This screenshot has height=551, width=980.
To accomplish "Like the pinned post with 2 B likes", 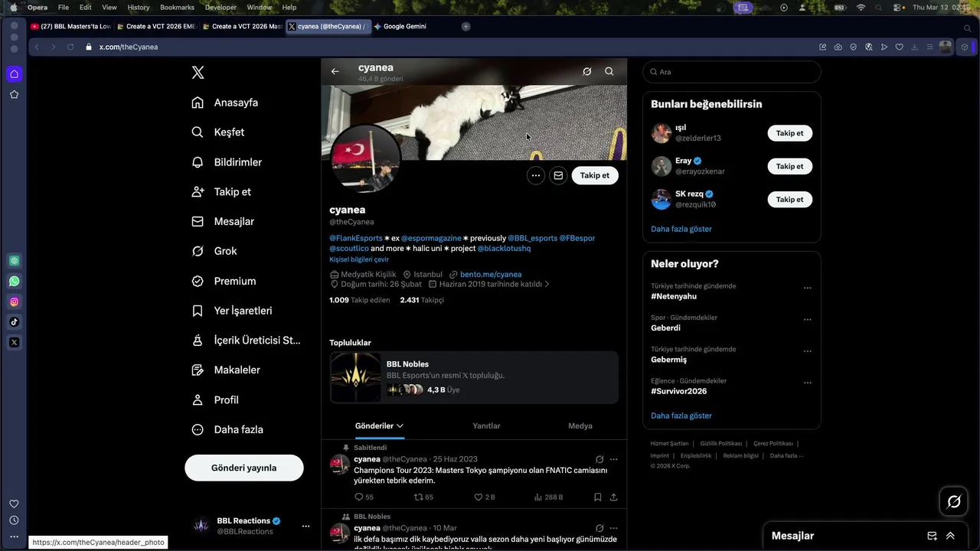I will pyautogui.click(x=479, y=497).
